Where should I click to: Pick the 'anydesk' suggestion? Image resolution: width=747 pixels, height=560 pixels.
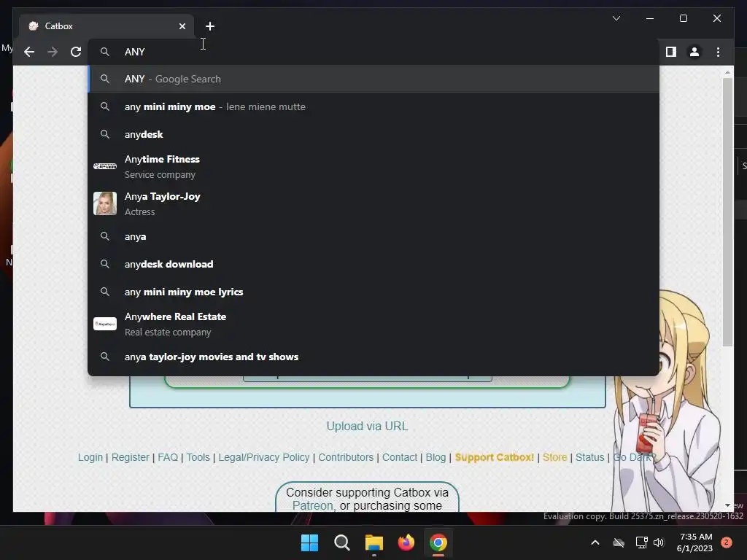373,134
